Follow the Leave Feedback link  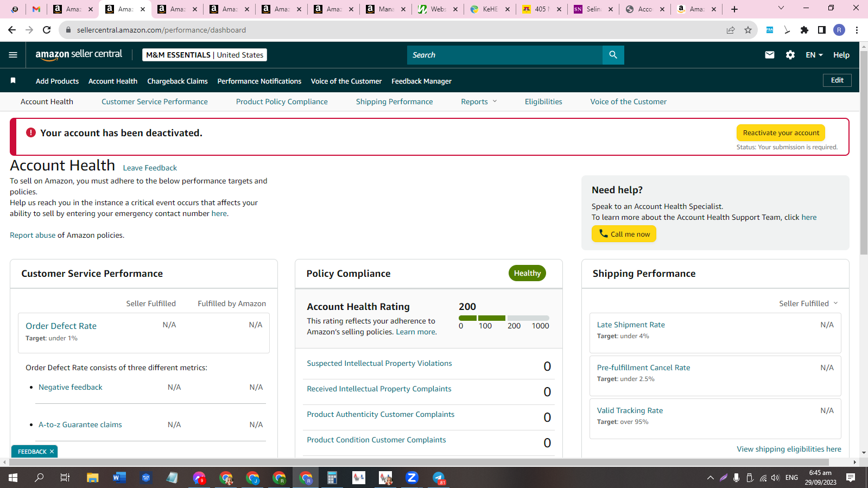150,168
